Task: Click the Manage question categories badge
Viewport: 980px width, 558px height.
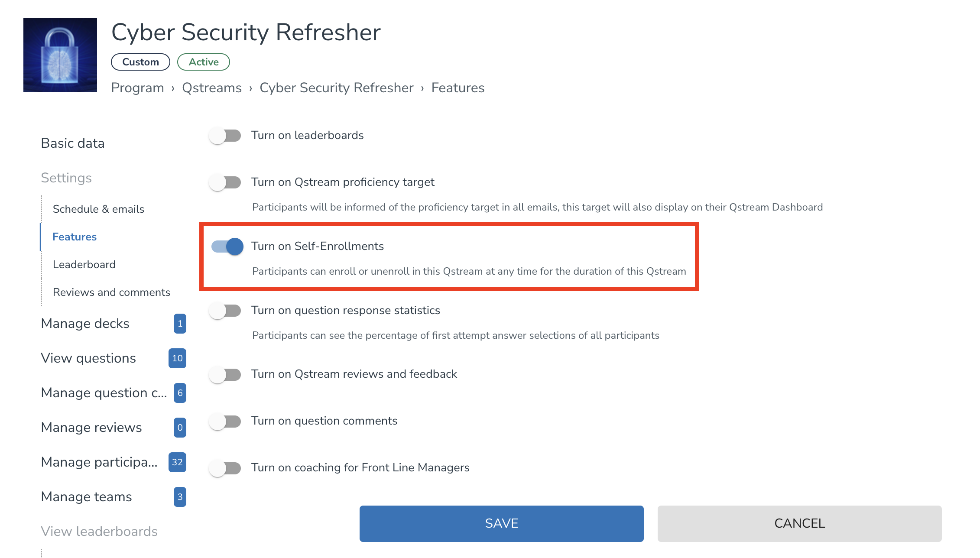Action: (180, 393)
